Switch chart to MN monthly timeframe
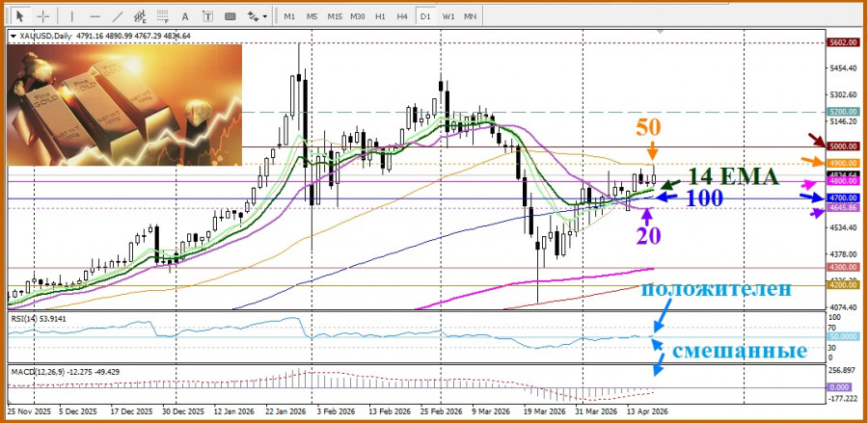 (470, 16)
